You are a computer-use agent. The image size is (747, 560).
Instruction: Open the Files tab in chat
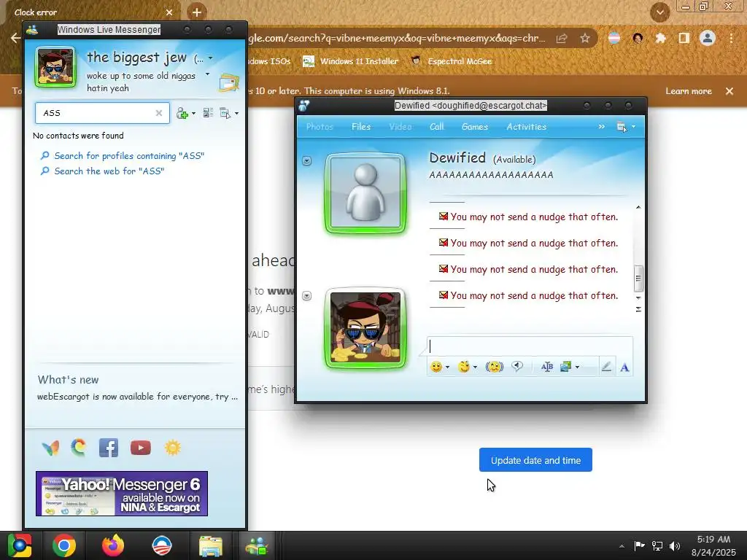(361, 127)
